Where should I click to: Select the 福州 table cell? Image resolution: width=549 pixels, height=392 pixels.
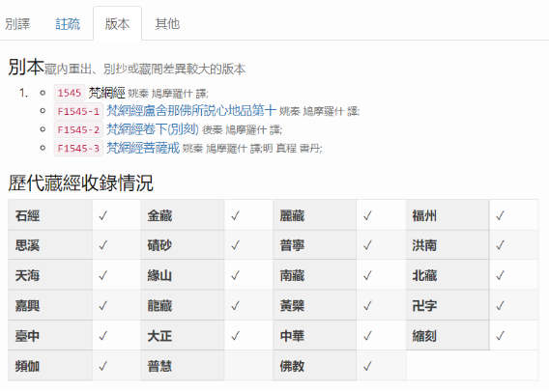448,214
